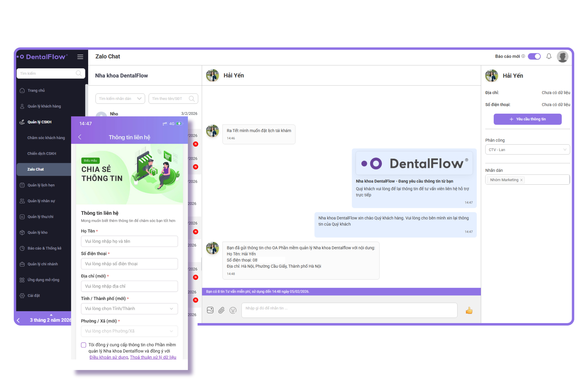Click the paperclip attachment icon

pyautogui.click(x=221, y=310)
